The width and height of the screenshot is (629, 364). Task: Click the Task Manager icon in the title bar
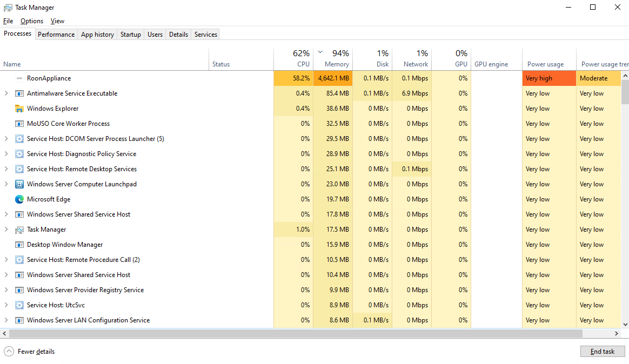8,8
